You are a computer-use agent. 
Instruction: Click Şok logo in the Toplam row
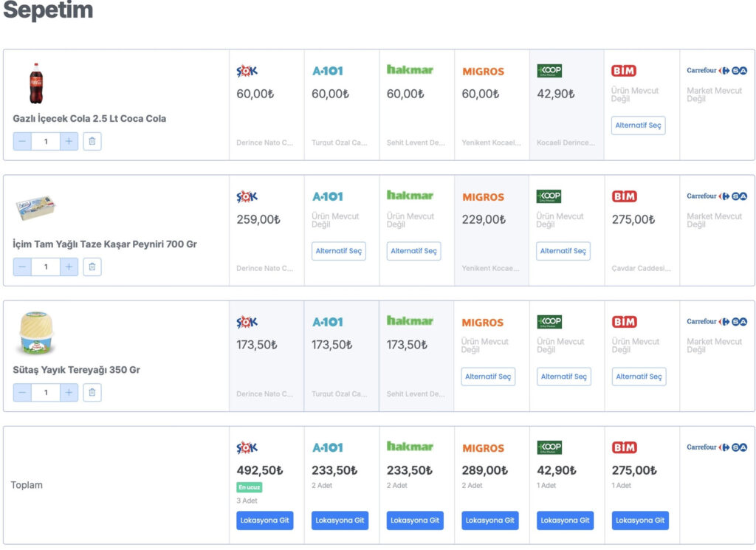tap(247, 448)
